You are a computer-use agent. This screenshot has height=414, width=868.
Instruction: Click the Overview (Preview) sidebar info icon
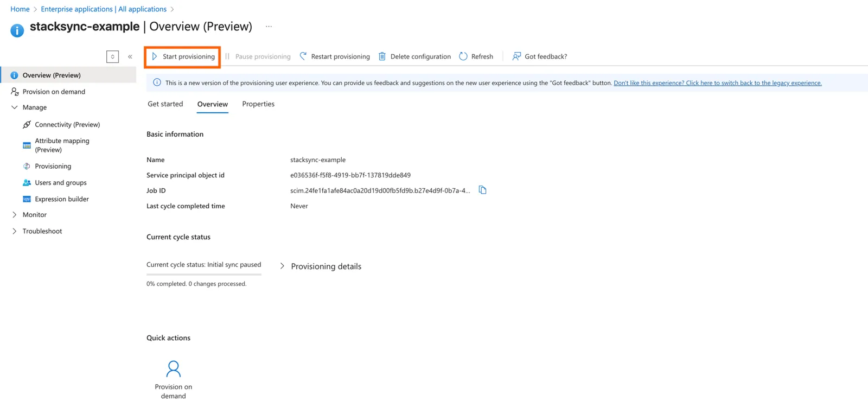pyautogui.click(x=14, y=75)
